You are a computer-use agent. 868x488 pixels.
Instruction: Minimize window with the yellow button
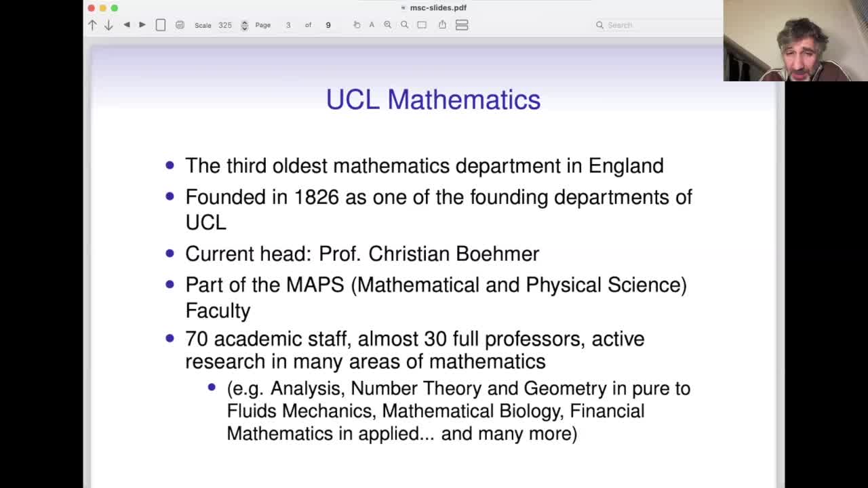[103, 8]
